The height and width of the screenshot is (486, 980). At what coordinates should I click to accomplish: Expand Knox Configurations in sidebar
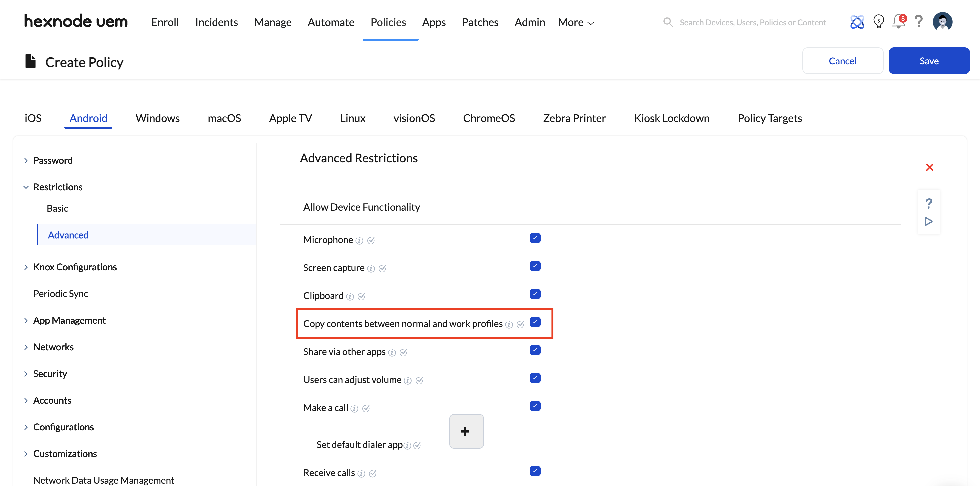pyautogui.click(x=75, y=267)
